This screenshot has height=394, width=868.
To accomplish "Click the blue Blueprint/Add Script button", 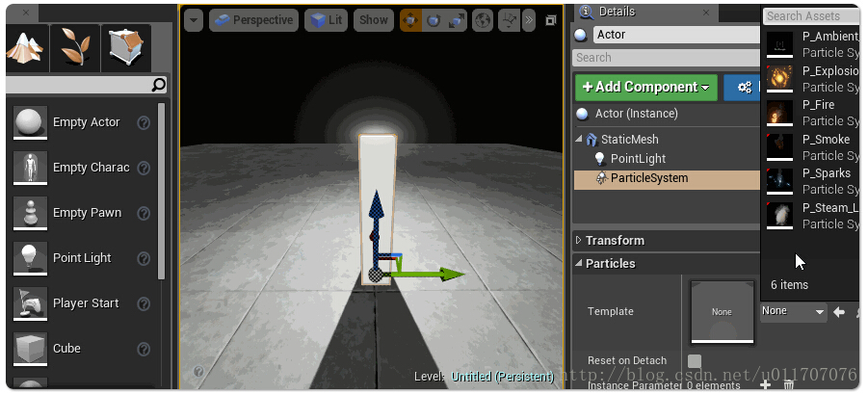I will tap(743, 88).
